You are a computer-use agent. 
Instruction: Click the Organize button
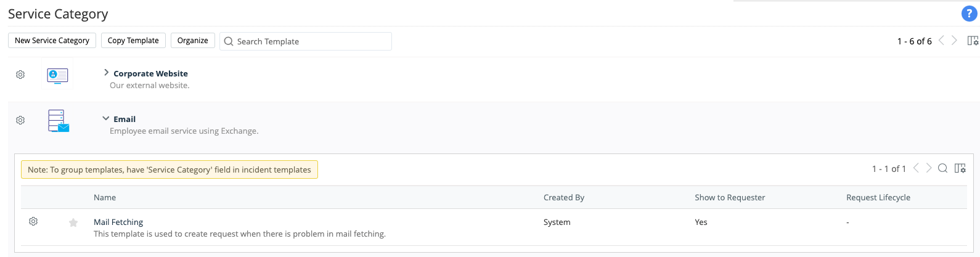[x=193, y=41]
